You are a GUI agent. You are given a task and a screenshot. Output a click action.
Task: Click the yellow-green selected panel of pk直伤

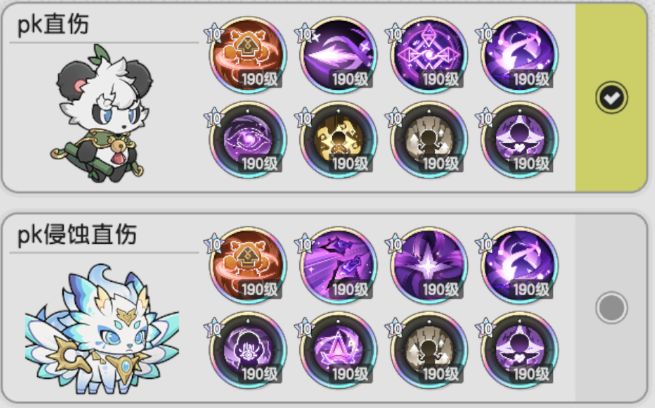click(x=611, y=98)
